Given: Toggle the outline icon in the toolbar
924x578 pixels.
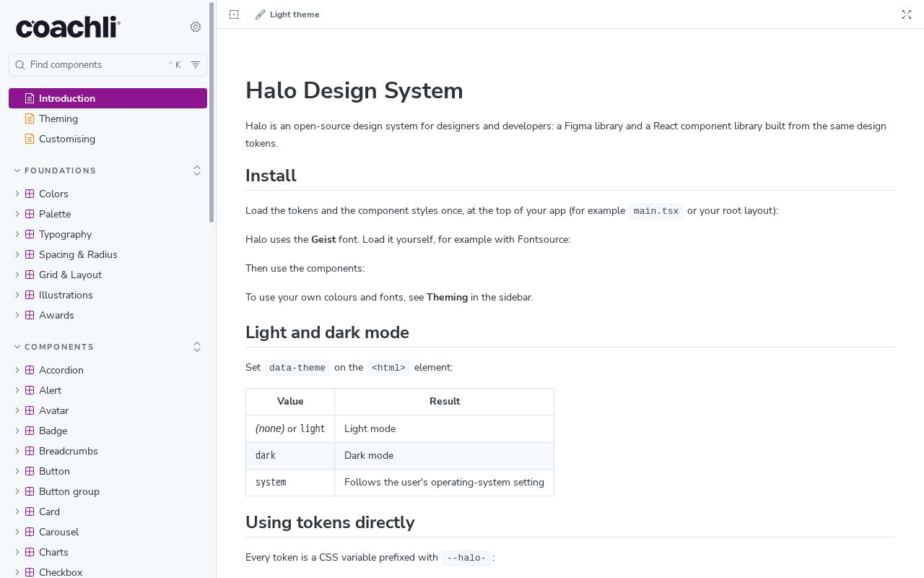Looking at the screenshot, I should coord(234,14).
